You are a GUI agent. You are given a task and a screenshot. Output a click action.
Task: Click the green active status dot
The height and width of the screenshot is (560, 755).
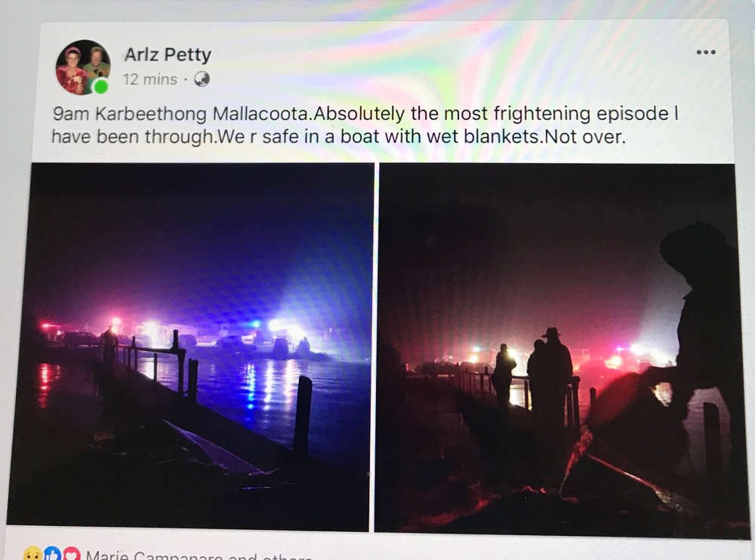(100, 88)
